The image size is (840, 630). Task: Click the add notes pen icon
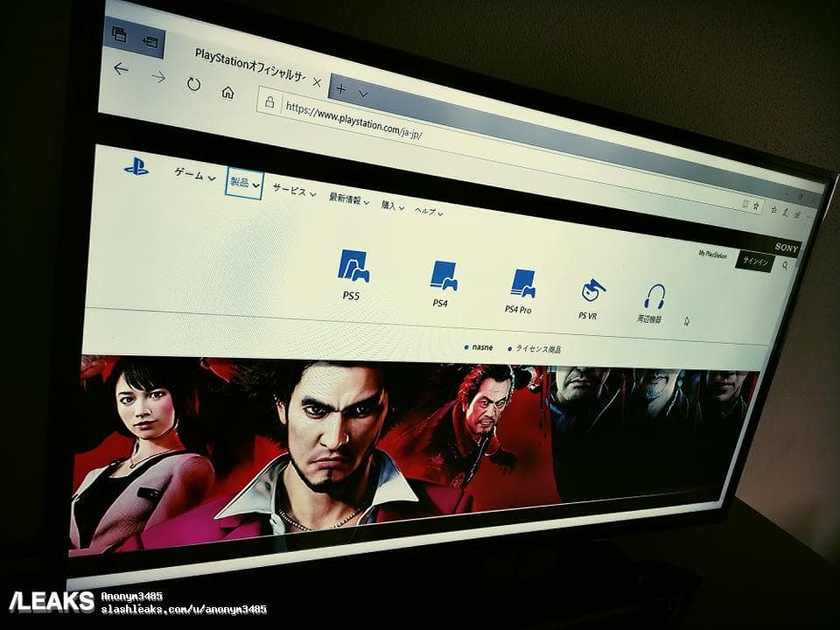[786, 213]
